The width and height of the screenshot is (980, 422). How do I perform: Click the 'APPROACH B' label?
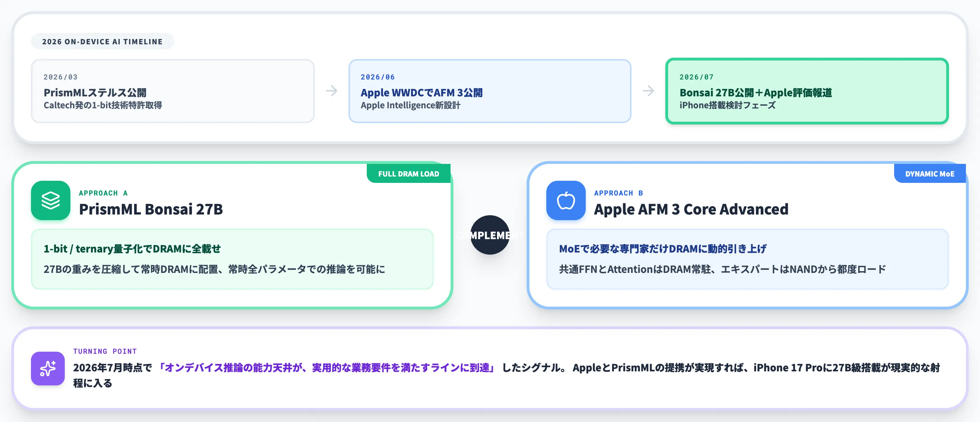(618, 193)
